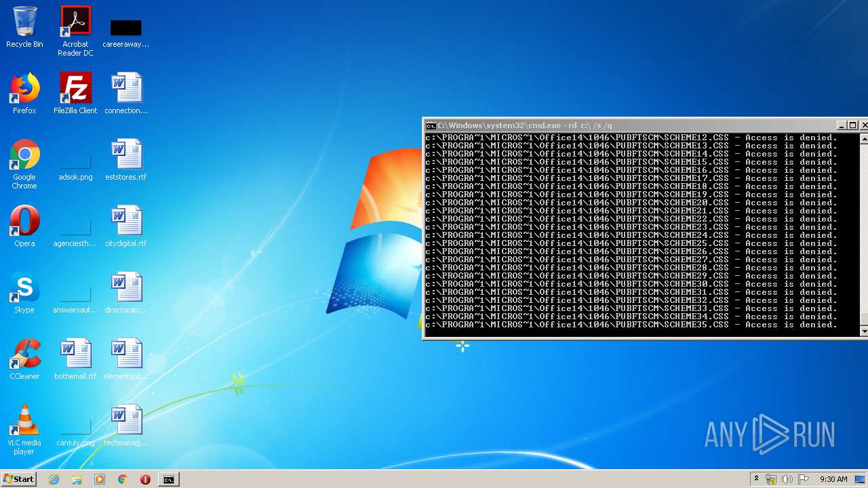The height and width of the screenshot is (488, 868).
Task: Open Opera from the taskbar
Action: [145, 479]
